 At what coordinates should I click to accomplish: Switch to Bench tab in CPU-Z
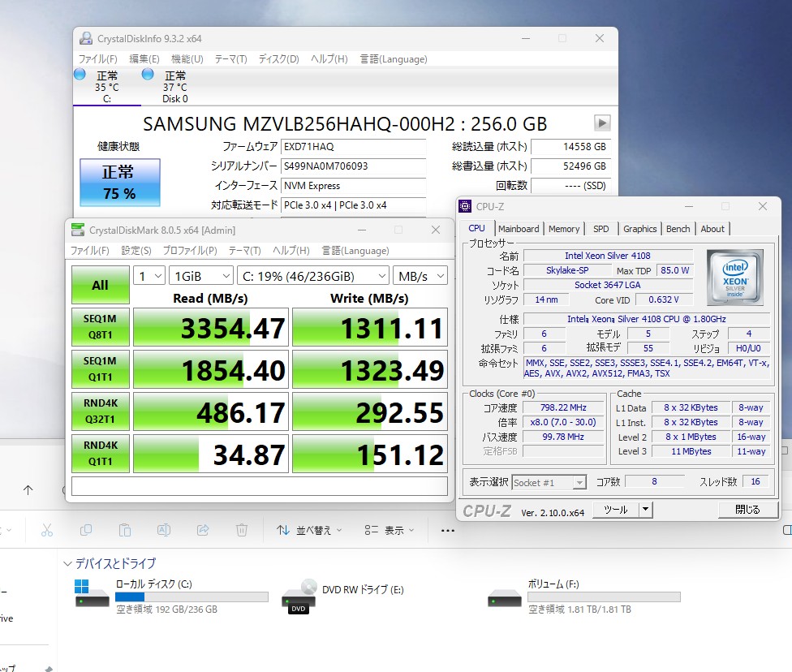point(678,229)
